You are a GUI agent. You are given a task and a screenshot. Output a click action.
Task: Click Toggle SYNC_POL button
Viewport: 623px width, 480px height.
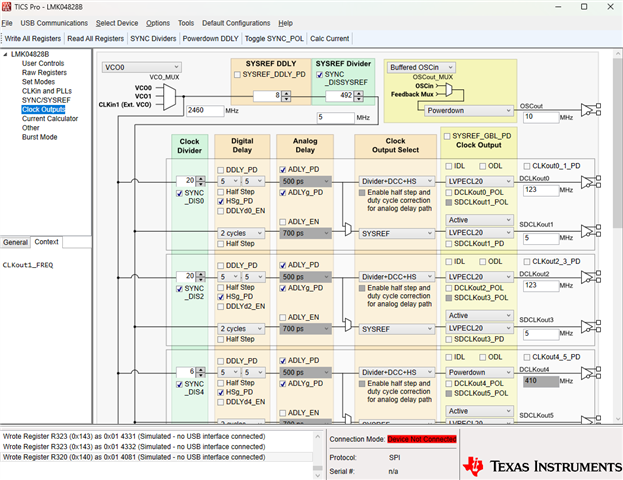coord(274,39)
